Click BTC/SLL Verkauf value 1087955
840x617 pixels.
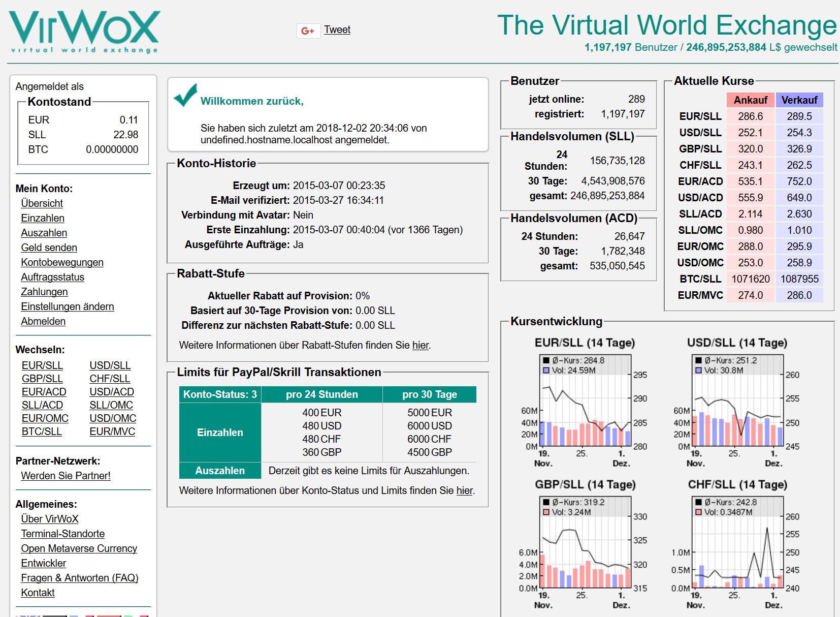[799, 279]
